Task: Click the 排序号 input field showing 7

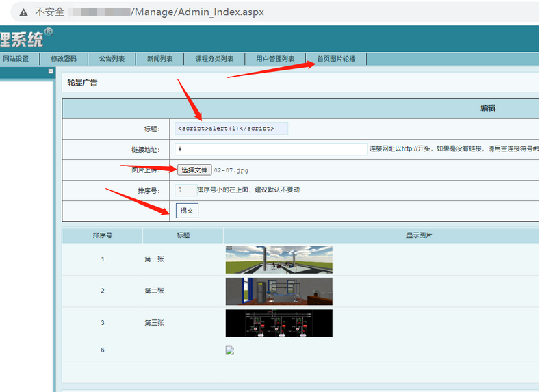Action: tap(186, 190)
